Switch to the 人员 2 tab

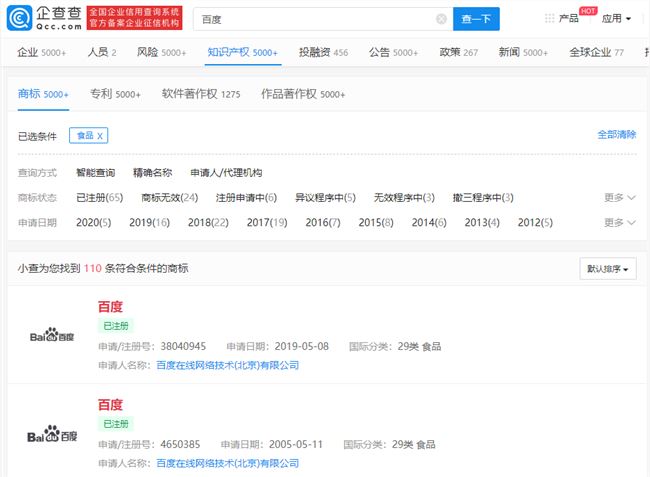pos(102,52)
